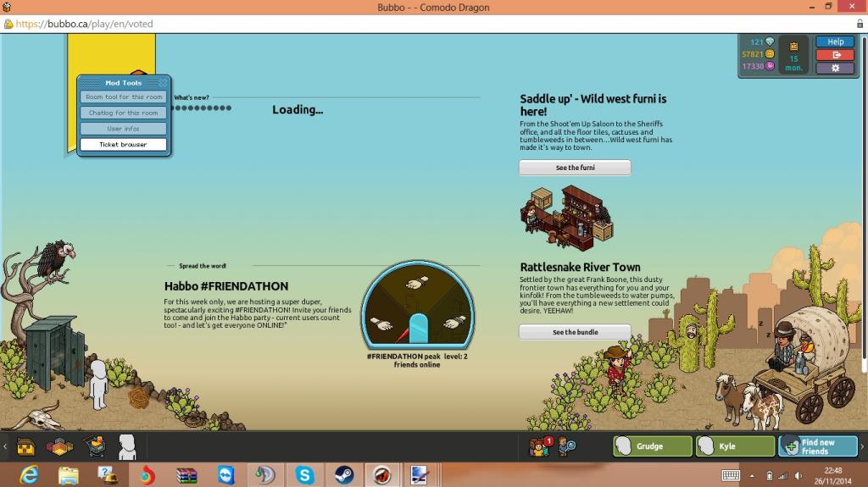This screenshot has width=868, height=487.
Task: Show hidden system tray icons
Action: [x=752, y=475]
